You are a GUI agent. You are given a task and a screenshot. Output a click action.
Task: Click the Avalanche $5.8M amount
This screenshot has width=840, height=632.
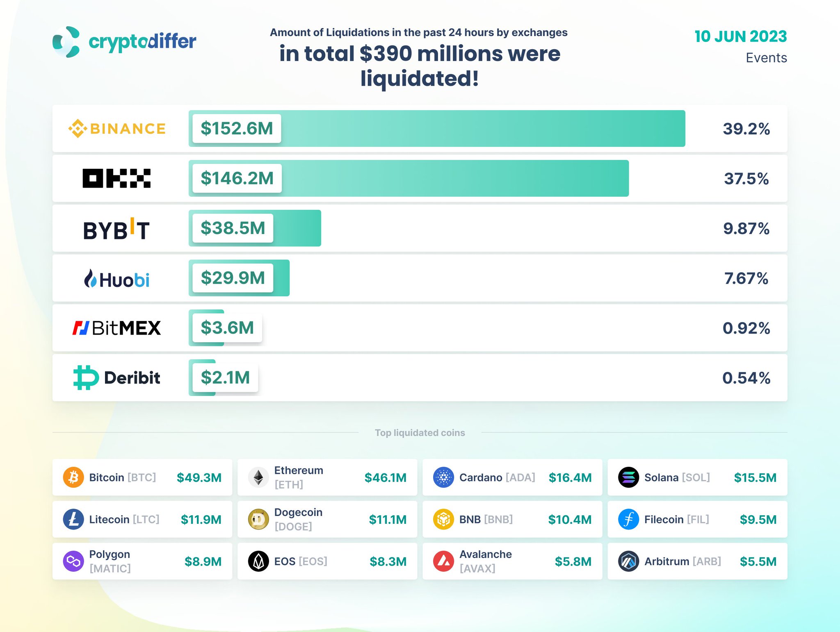coord(573,562)
